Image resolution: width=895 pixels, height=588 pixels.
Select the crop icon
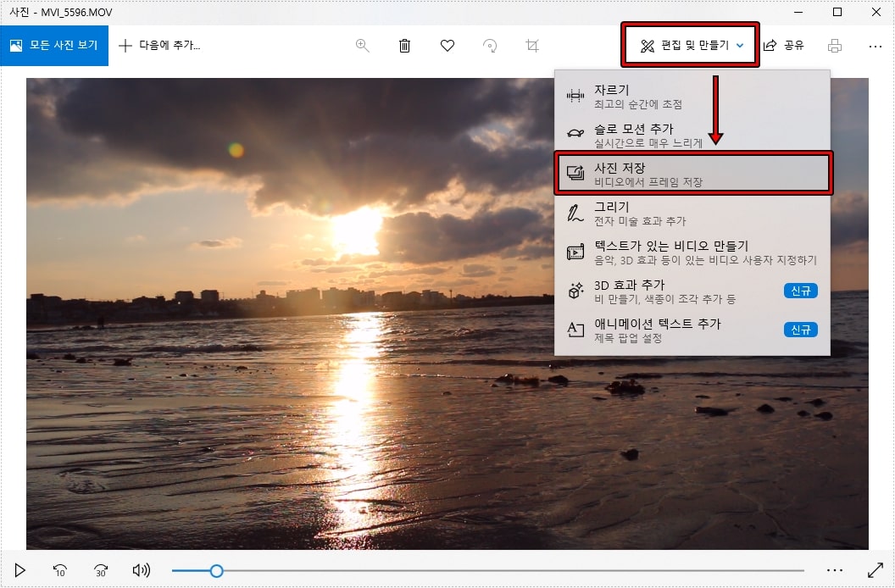click(x=532, y=45)
